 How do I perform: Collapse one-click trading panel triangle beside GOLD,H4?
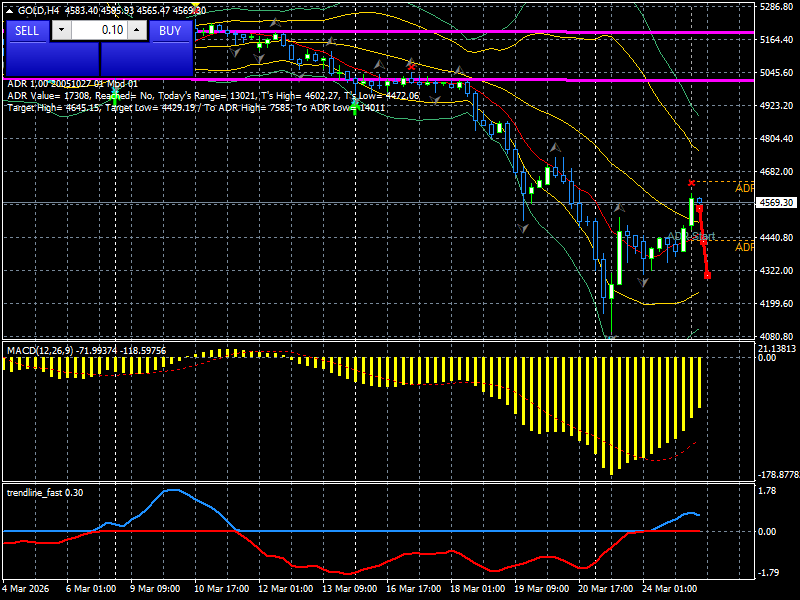click(x=10, y=10)
